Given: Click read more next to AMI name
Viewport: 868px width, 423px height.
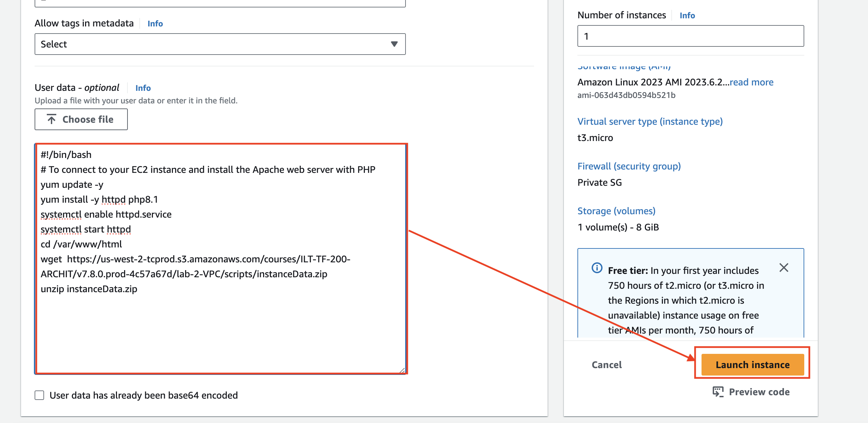Looking at the screenshot, I should coord(751,82).
